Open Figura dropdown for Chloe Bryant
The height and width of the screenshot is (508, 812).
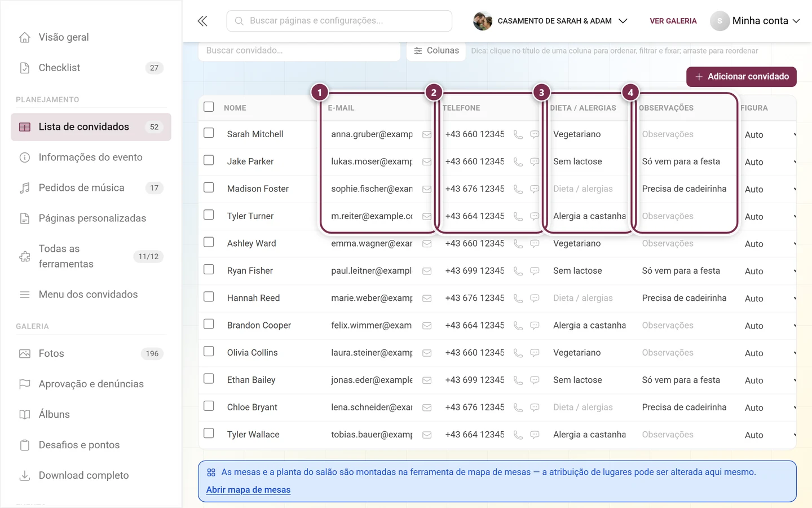[770, 408]
